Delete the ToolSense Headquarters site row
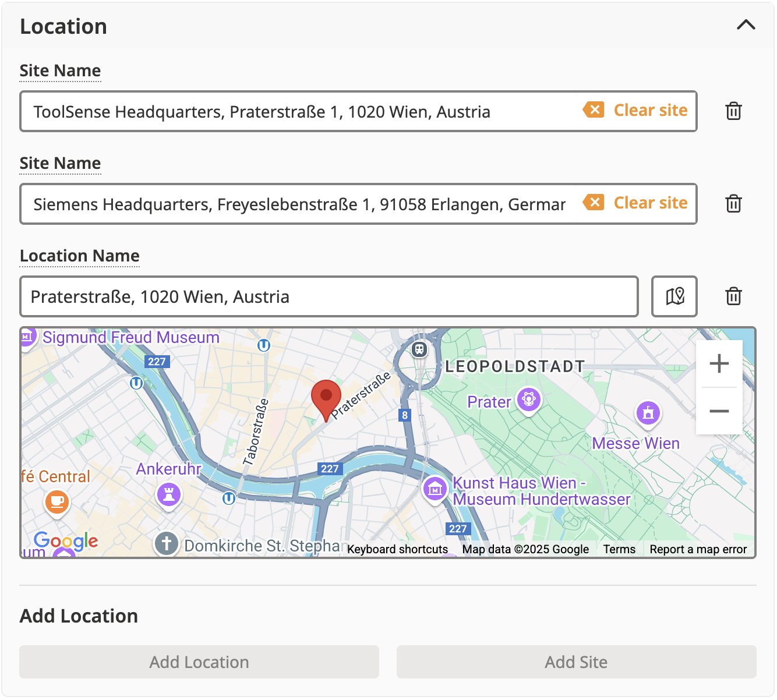The height and width of the screenshot is (700, 777). tap(733, 111)
